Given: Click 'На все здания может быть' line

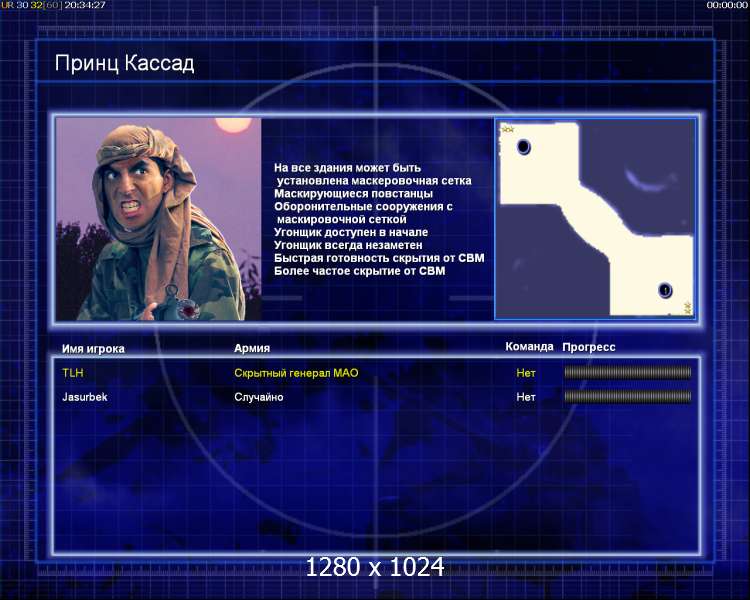Looking at the screenshot, I should [x=348, y=168].
